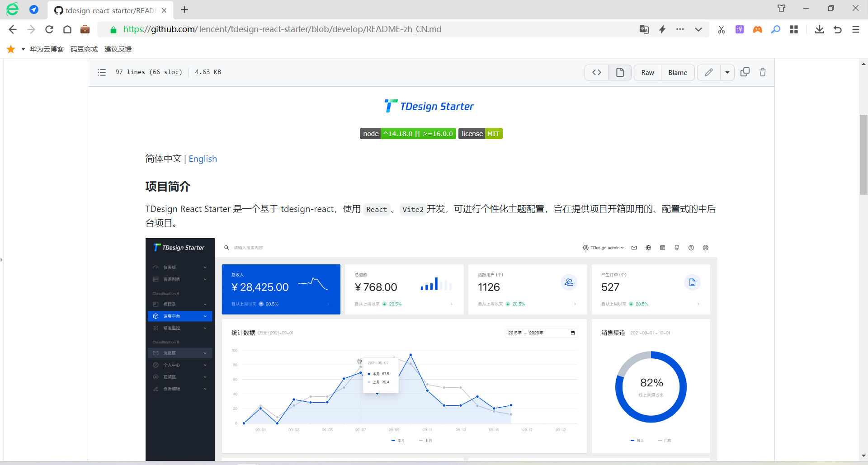This screenshot has height=465, width=868.
Task: Select the tdesign-react-starter tab
Action: (x=110, y=10)
